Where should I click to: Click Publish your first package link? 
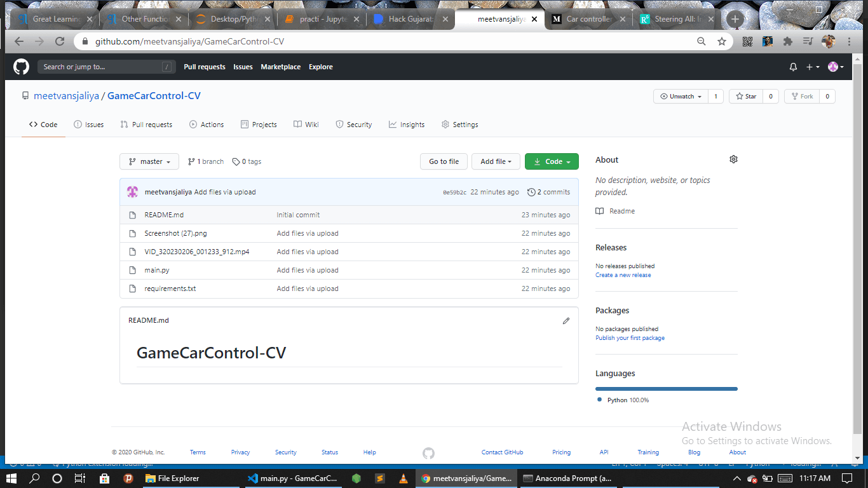click(x=630, y=338)
